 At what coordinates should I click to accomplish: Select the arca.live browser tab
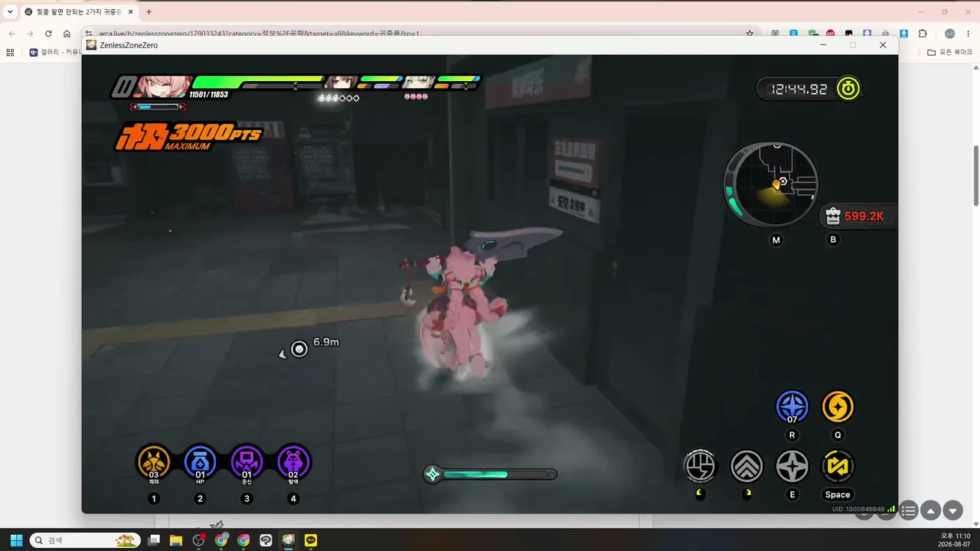tap(78, 11)
